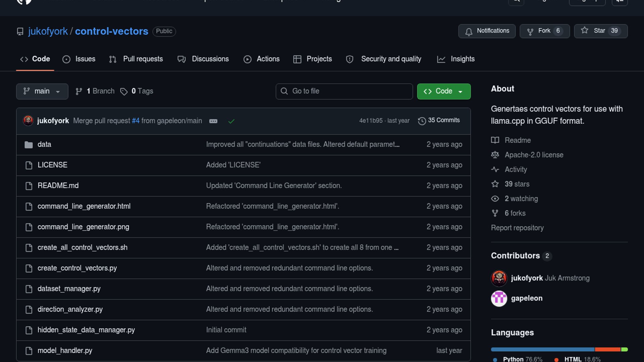Open the Apache-2.0 license link
644x362 pixels.
point(534,155)
